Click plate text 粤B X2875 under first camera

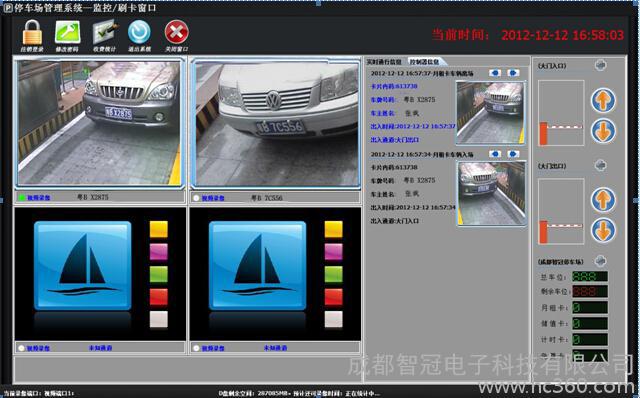93,197
